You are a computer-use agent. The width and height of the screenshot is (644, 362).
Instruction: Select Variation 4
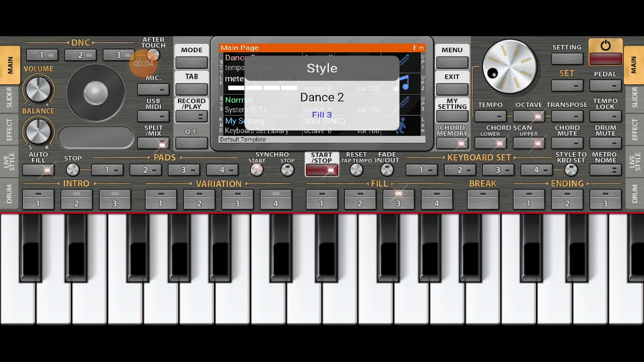pyautogui.click(x=276, y=199)
